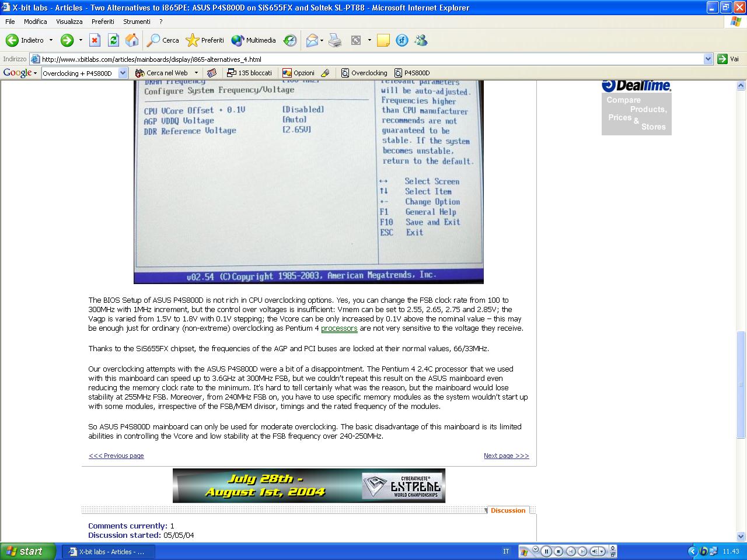Viewport: 747px width, 560px height.
Task: Click the yellow sticky note icon
Action: coord(383,40)
